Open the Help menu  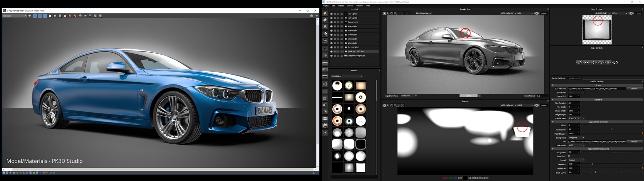[x=368, y=6]
